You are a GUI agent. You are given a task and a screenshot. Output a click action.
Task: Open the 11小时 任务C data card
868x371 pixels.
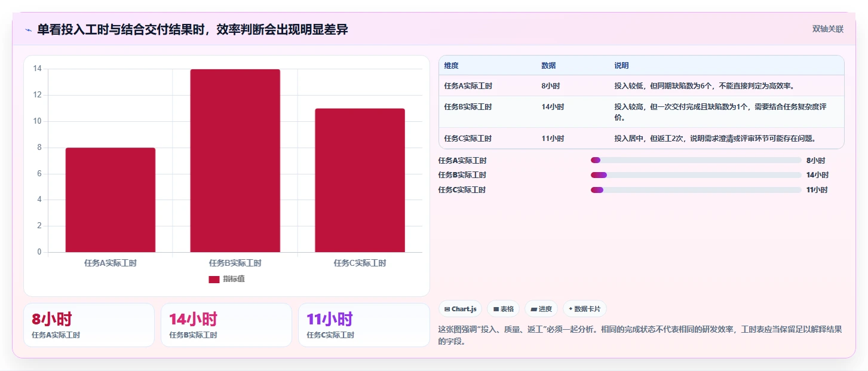point(364,325)
